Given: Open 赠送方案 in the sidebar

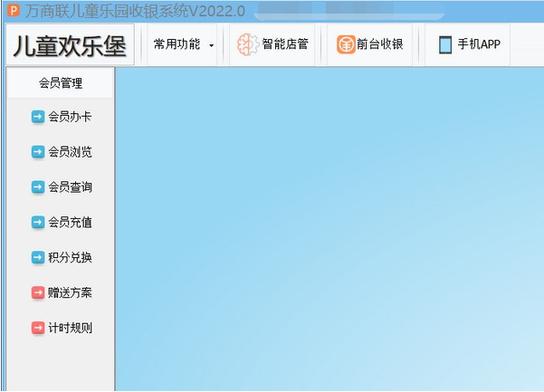Looking at the screenshot, I should [62, 292].
